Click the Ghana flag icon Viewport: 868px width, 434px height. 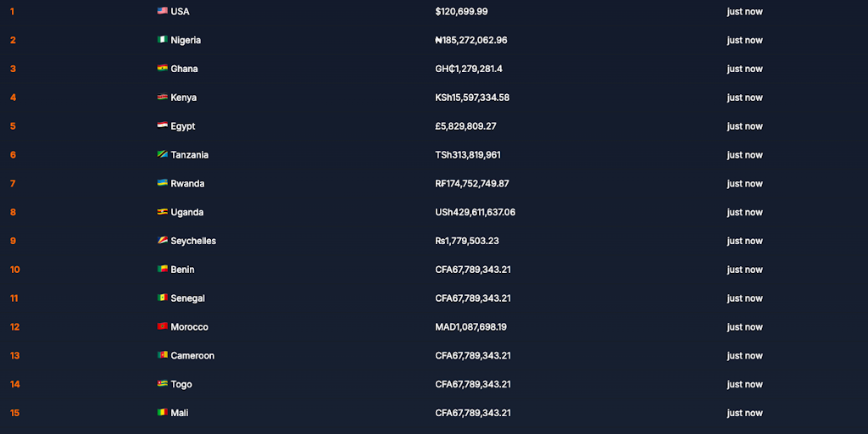coord(162,69)
